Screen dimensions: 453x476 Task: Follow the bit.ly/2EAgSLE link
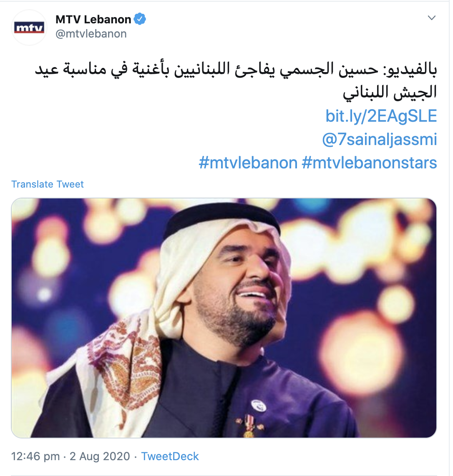(381, 116)
